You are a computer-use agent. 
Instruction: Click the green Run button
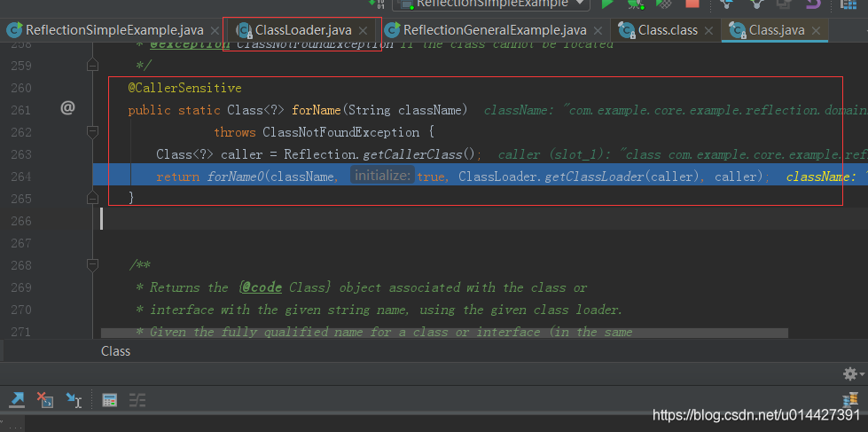tap(608, 4)
